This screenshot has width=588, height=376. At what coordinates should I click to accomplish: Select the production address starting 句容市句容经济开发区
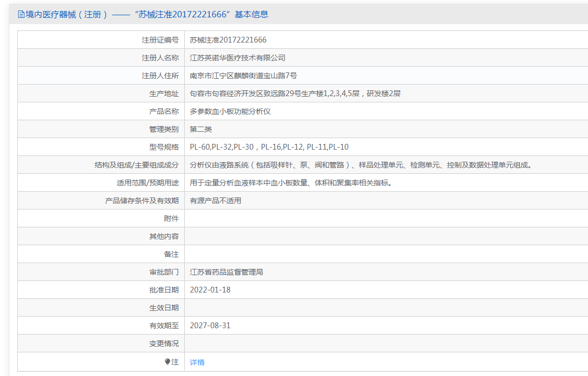[295, 93]
